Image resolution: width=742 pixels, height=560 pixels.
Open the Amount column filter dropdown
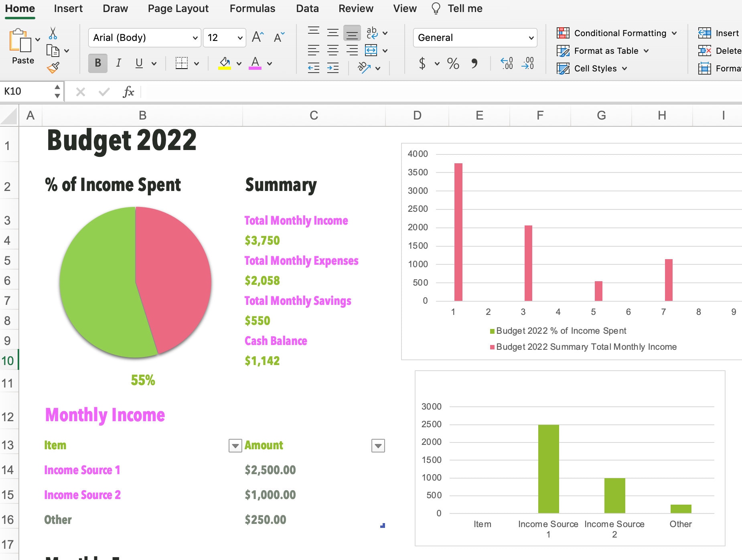(x=378, y=445)
